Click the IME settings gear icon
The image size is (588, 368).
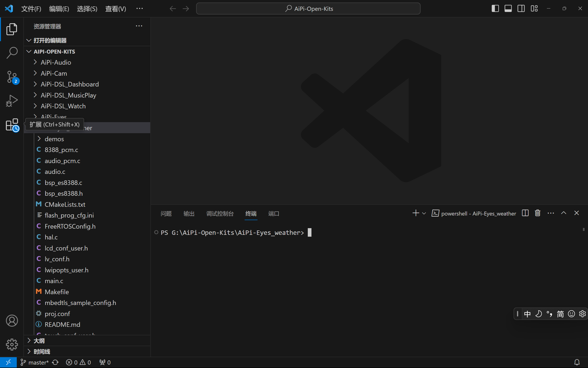(x=582, y=314)
